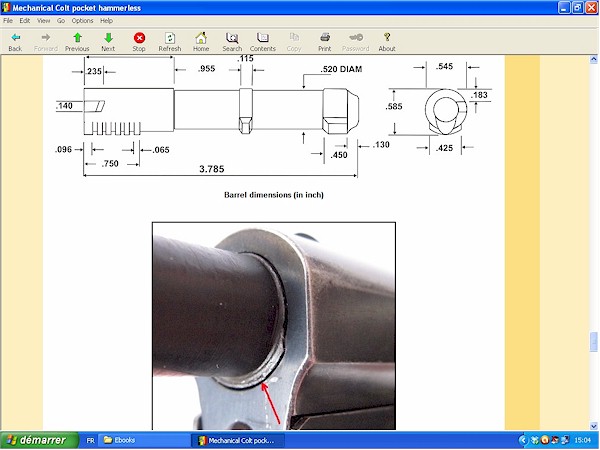Jump to the Previous page

point(77,41)
